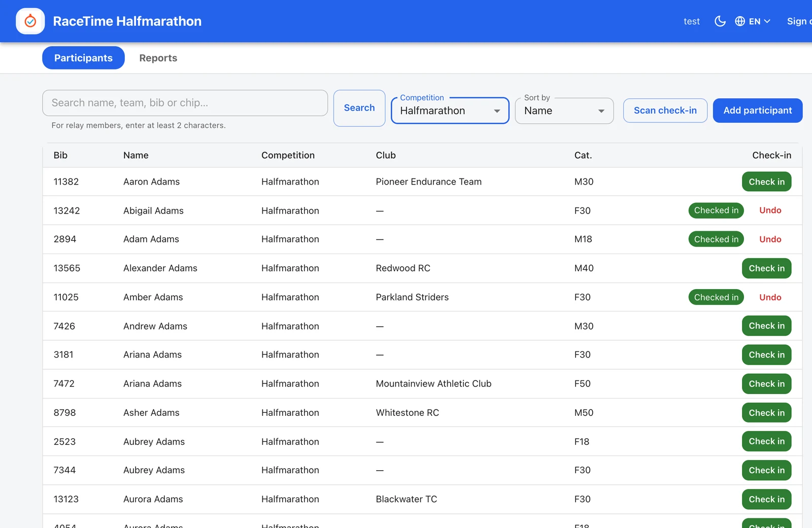The image size is (812, 528).
Task: Check in Andrew Adams
Action: pyautogui.click(x=766, y=326)
